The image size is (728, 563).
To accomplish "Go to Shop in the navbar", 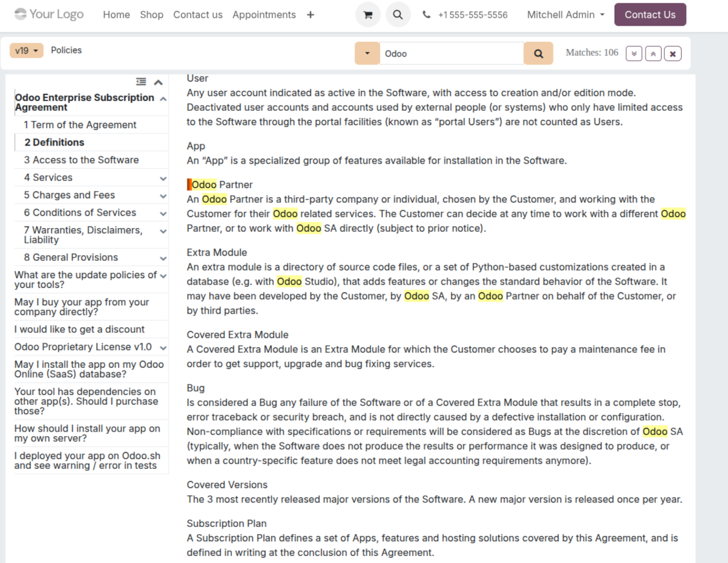I will pos(151,15).
